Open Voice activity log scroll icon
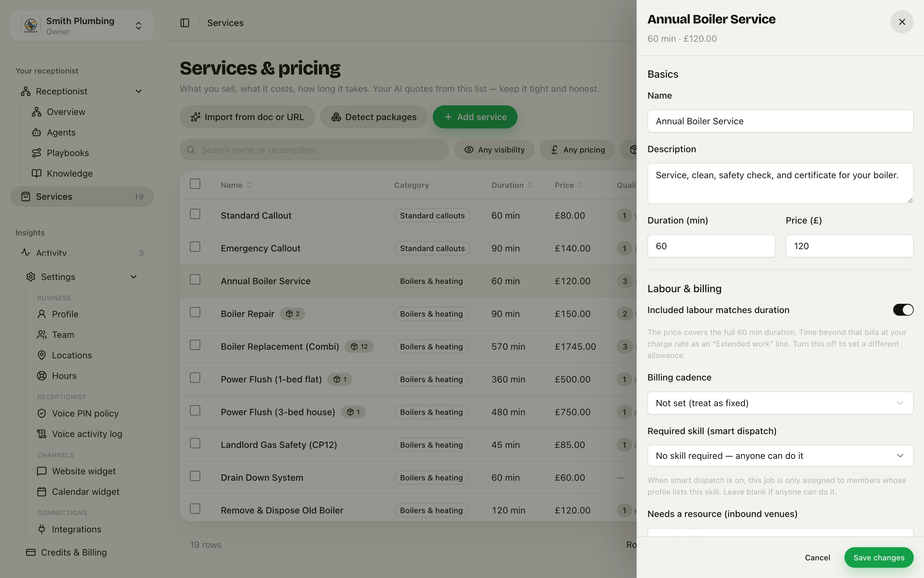 click(x=42, y=434)
